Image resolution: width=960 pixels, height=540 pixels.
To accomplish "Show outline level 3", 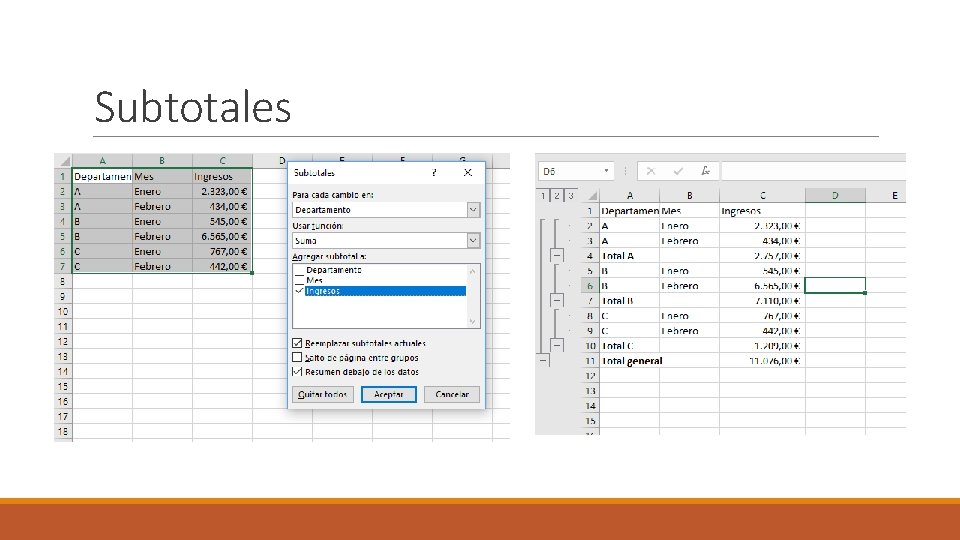I will pyautogui.click(x=571, y=196).
